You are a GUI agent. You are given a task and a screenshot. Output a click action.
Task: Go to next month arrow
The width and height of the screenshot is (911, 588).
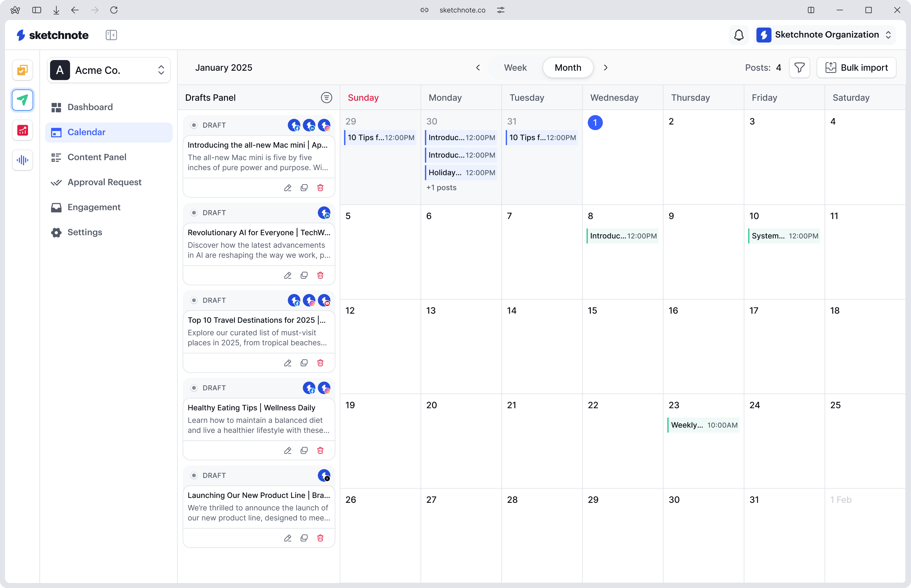(605, 68)
